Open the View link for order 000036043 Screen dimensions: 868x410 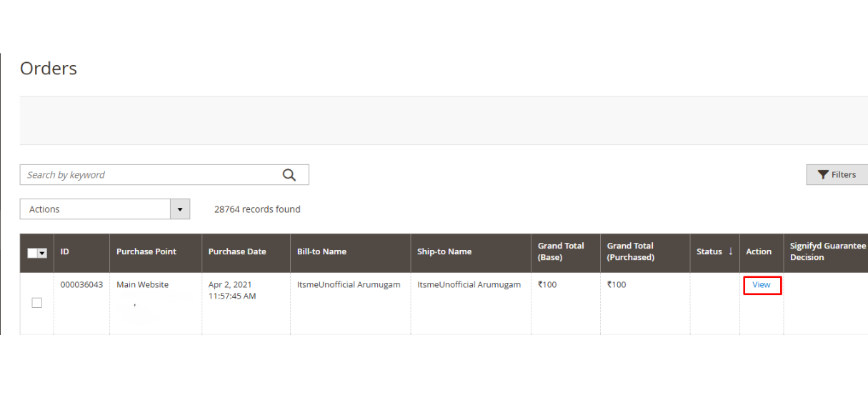tap(762, 285)
